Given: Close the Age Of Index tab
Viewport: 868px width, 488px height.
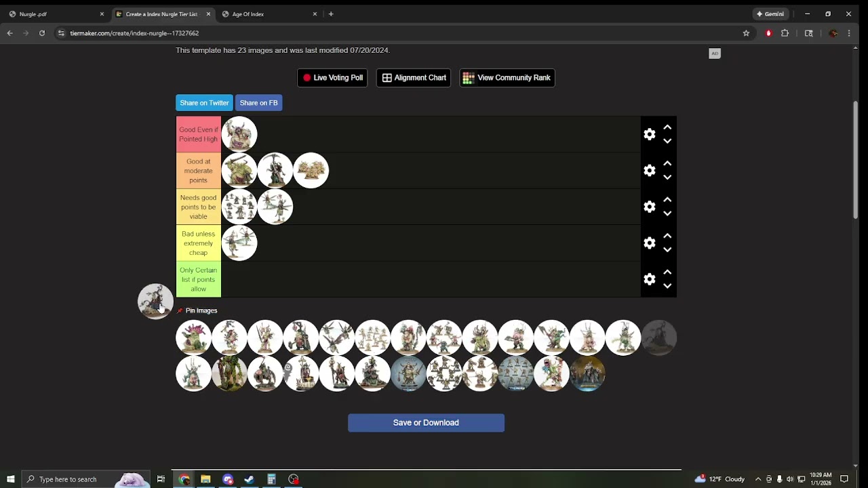Looking at the screenshot, I should pos(315,14).
